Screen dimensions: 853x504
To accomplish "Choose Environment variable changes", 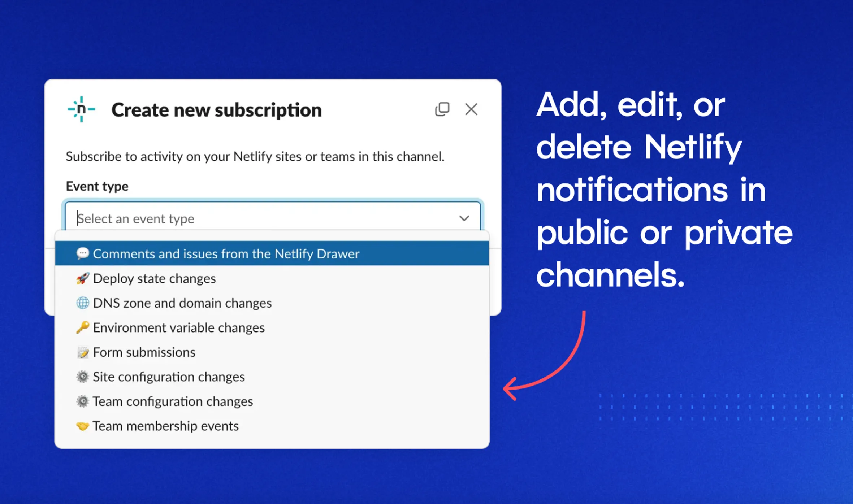I will 178,327.
